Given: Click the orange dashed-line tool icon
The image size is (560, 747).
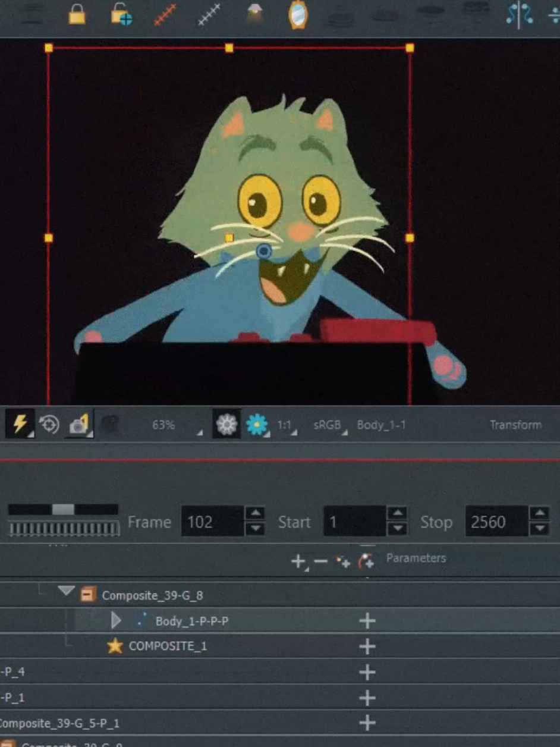Looking at the screenshot, I should [x=165, y=15].
